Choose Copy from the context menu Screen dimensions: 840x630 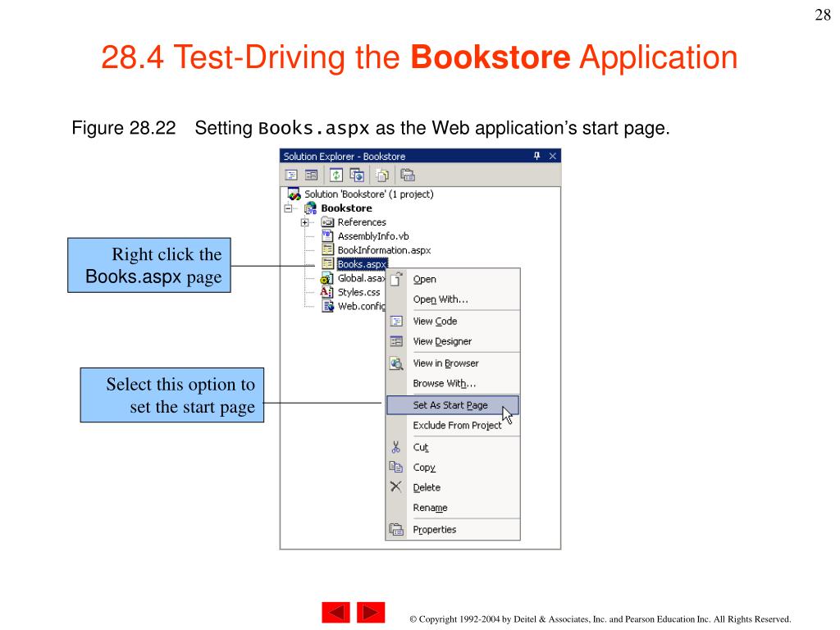pyautogui.click(x=453, y=468)
